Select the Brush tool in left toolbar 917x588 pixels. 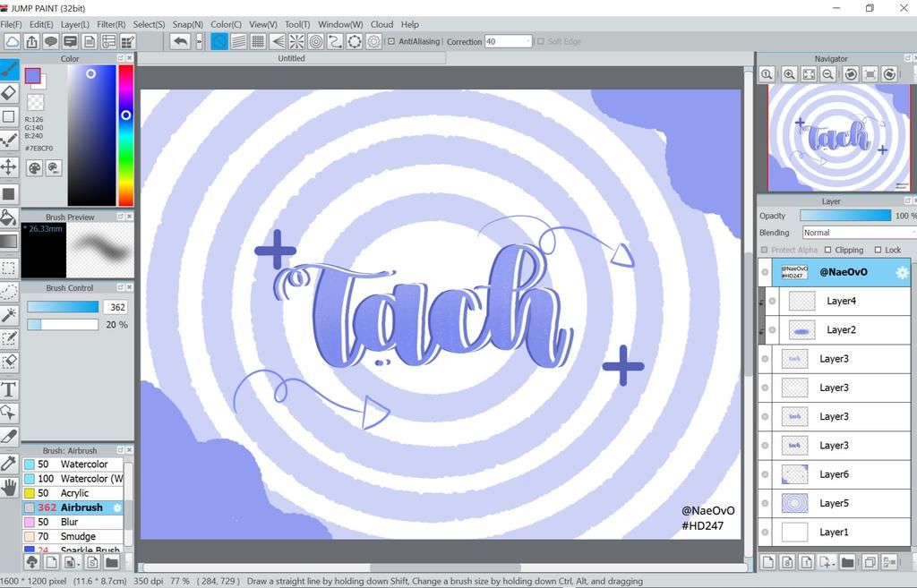(9, 69)
